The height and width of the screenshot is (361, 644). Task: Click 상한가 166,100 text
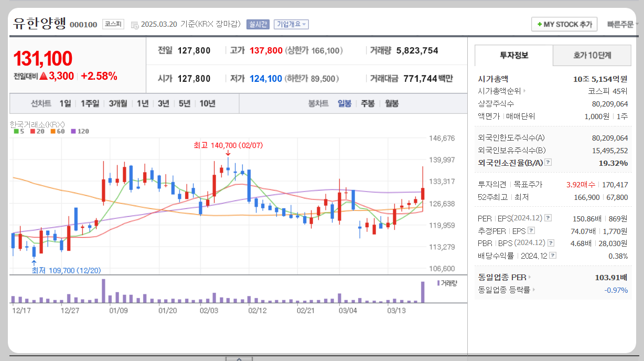314,50
